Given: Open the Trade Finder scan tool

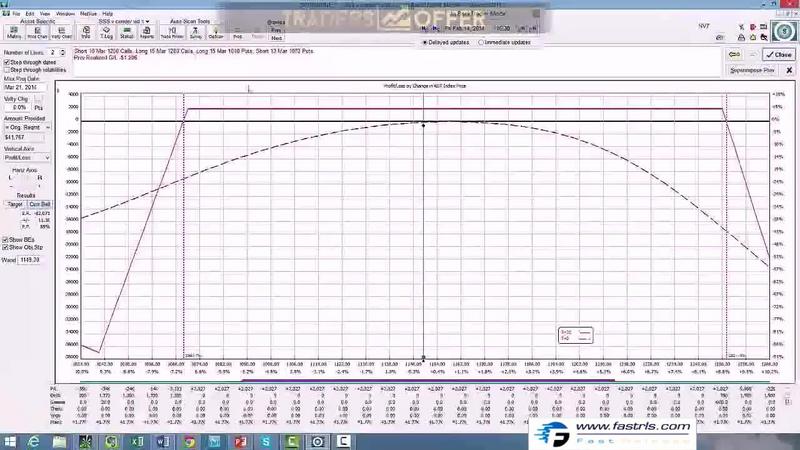Looking at the screenshot, I should 172,33.
